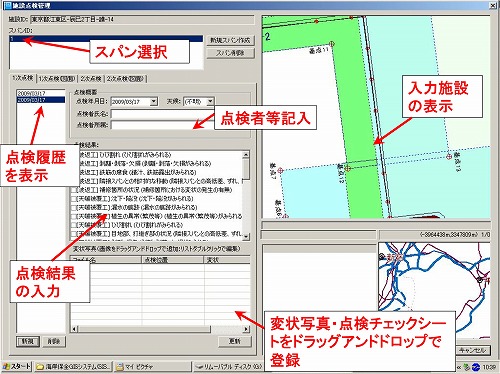Check the 天端被覆工 沈下・陥没 checkbox
The height and width of the screenshot is (374, 500).
point(74,199)
